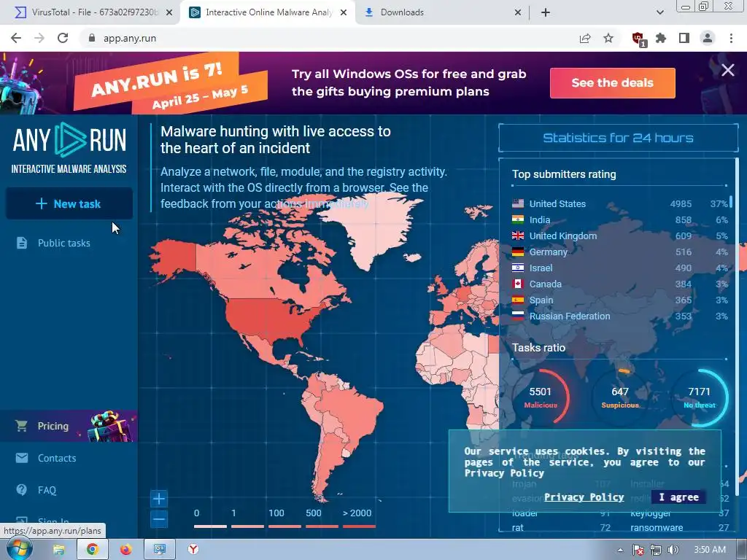Select Canada in submitters list
Image resolution: width=747 pixels, height=560 pixels.
point(619,284)
